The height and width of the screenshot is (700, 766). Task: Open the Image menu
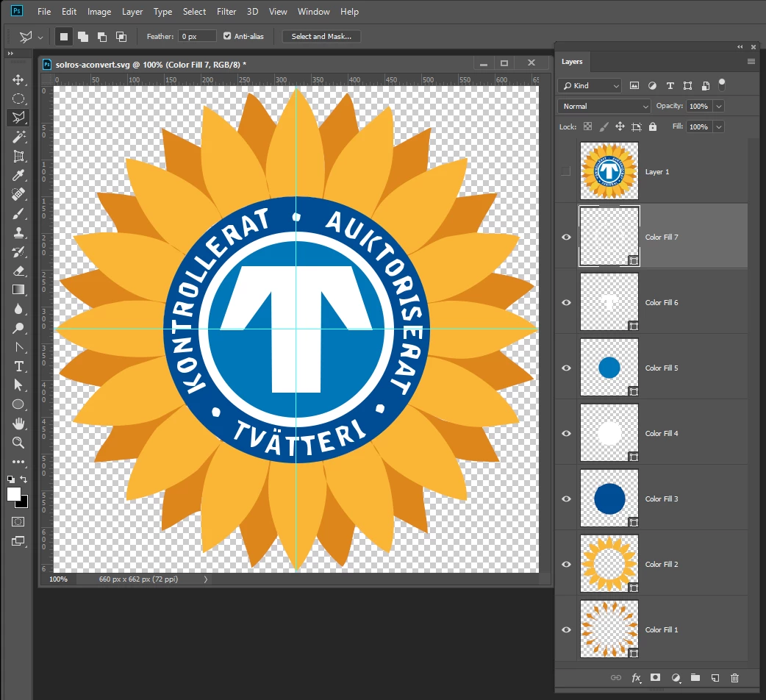point(99,11)
